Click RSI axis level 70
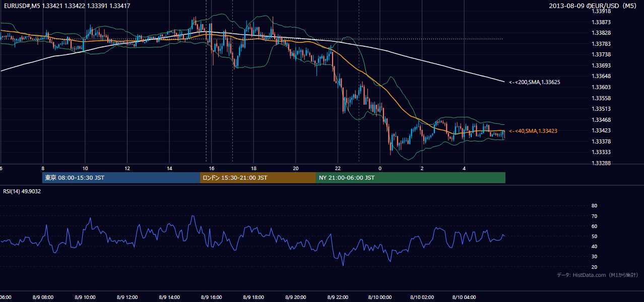Viewport: 644px width, 302px height. point(594,216)
